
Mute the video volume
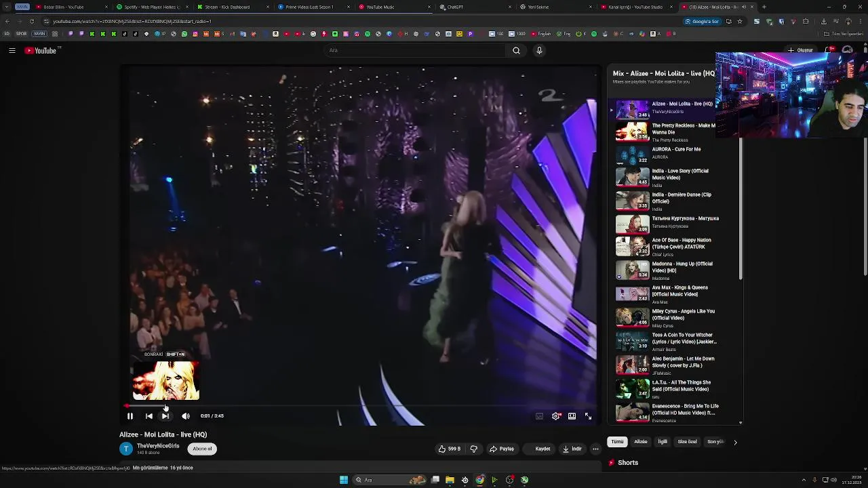pyautogui.click(x=186, y=416)
